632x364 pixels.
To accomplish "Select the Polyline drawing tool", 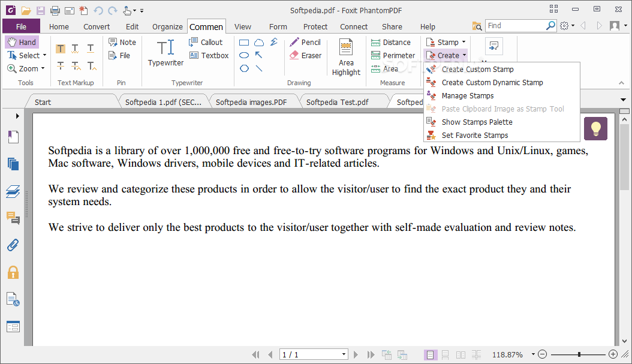I will [x=274, y=41].
